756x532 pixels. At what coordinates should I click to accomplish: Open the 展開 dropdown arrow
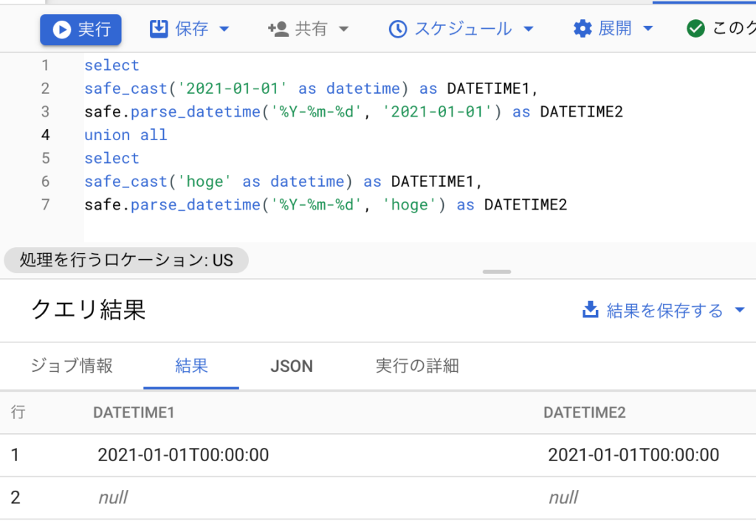[x=648, y=30]
